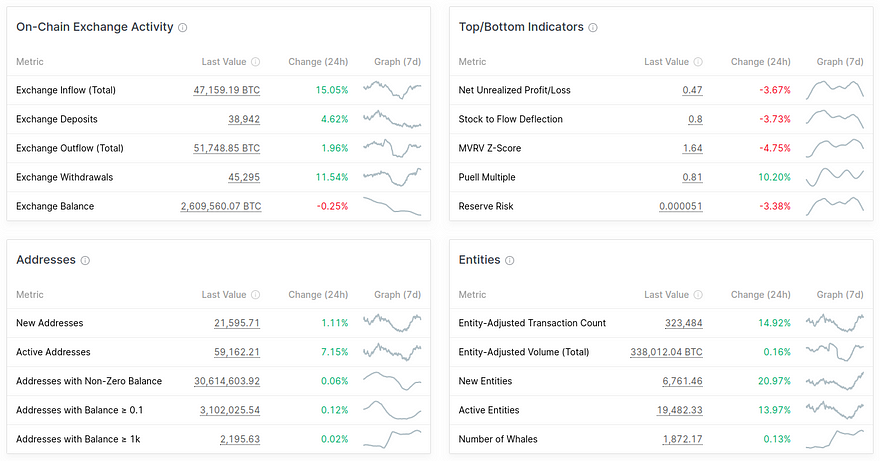Select the Active Addresses metric label

tap(53, 352)
